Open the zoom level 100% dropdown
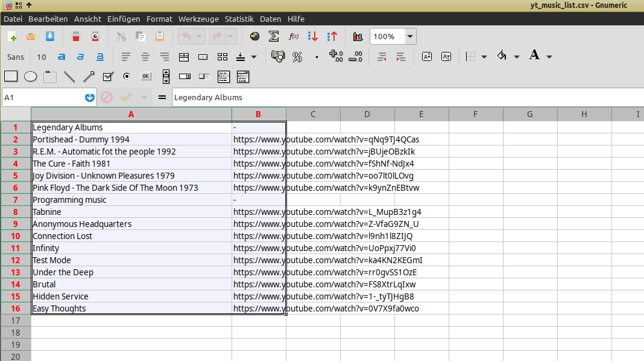644x361 pixels. pyautogui.click(x=411, y=36)
